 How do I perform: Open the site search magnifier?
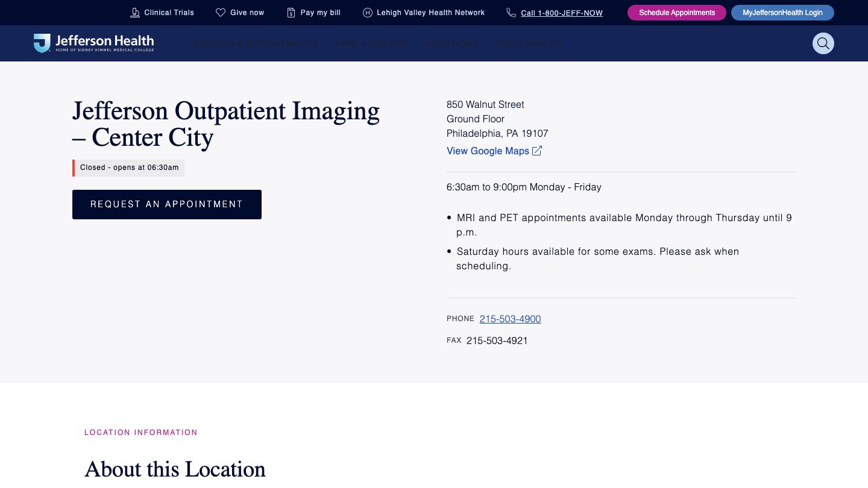[823, 43]
